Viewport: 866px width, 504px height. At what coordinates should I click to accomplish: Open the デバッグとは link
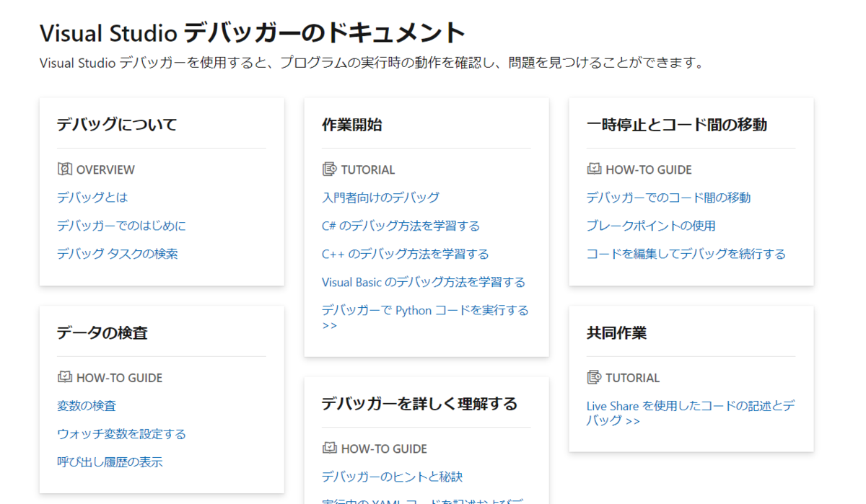click(x=92, y=198)
